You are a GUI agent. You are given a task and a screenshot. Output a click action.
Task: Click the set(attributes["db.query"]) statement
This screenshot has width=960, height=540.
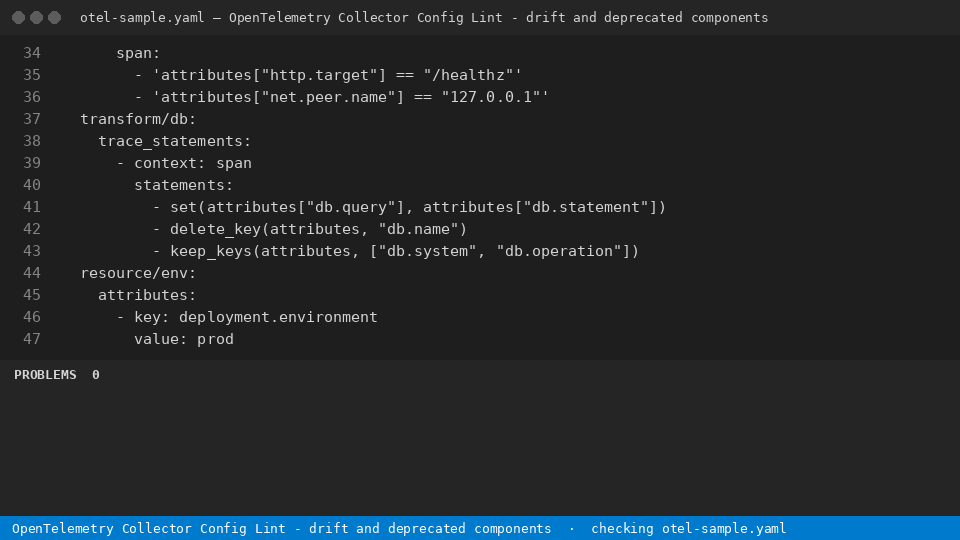(409, 208)
